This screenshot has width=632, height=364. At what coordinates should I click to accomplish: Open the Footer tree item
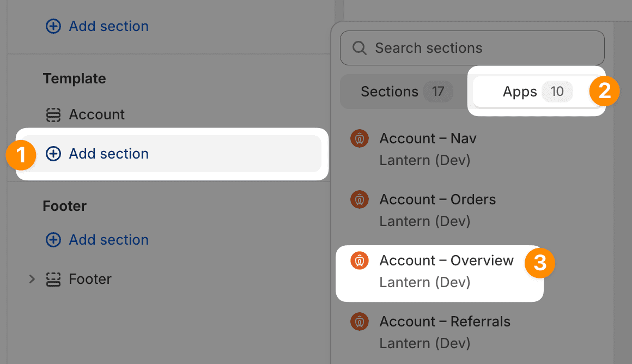pos(90,280)
